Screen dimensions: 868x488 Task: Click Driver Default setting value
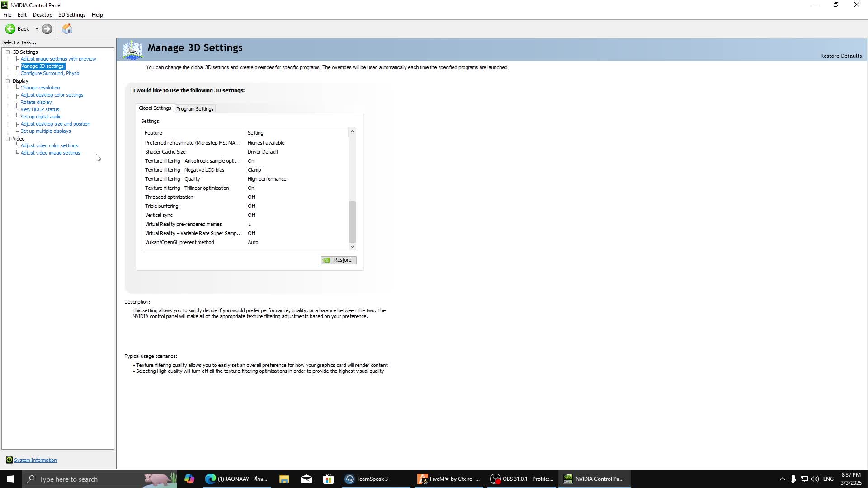click(263, 152)
